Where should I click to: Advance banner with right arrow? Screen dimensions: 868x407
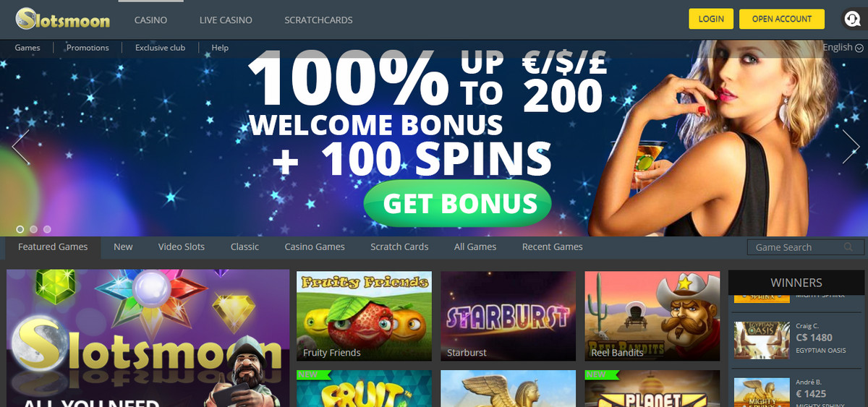851,147
